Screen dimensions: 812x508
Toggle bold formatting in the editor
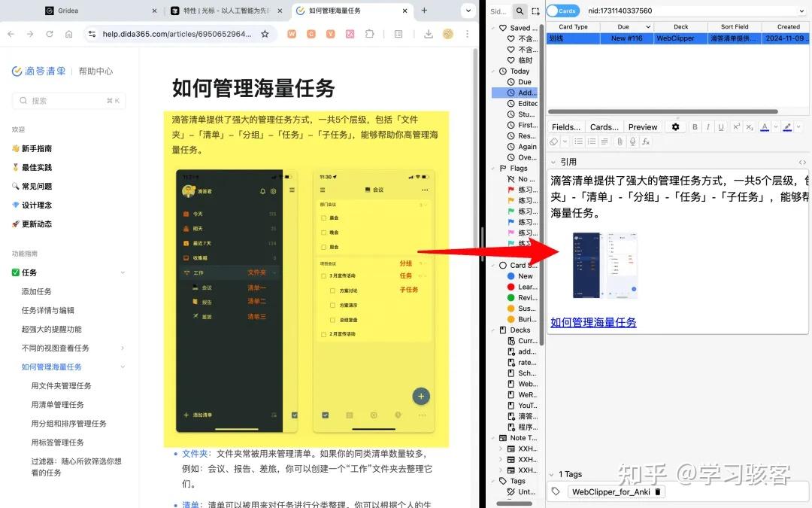(695, 127)
